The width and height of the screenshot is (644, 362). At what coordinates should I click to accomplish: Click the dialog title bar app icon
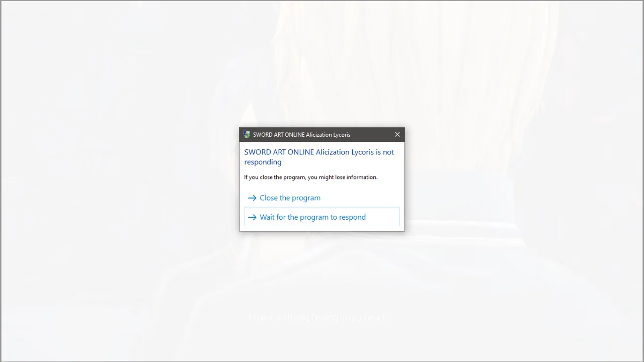pos(247,135)
